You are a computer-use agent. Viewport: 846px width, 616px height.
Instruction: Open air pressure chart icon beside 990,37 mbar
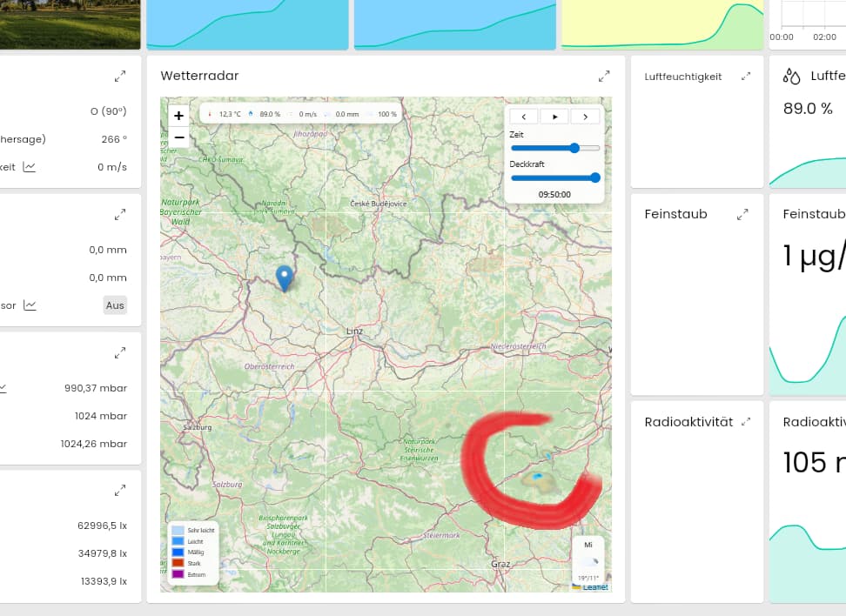coord(3,388)
